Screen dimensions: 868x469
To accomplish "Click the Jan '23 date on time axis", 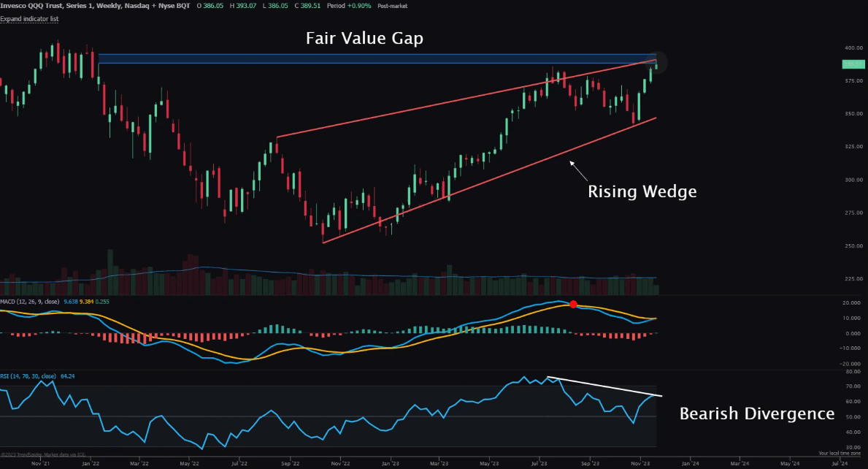I will [x=391, y=463].
